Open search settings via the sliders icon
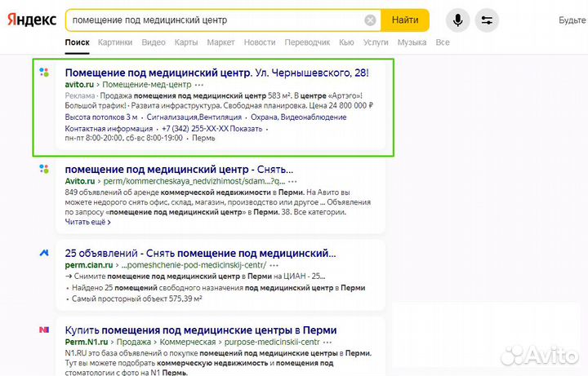The width and height of the screenshot is (588, 376). point(487,20)
